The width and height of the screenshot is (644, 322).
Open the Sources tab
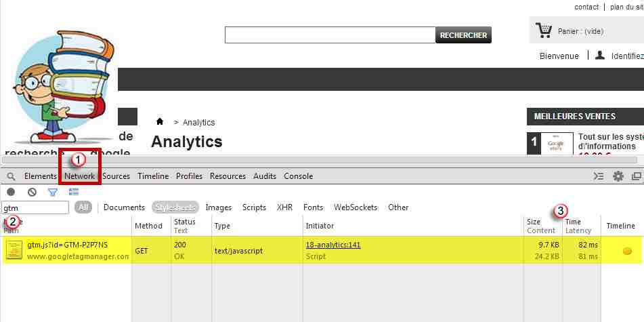click(116, 176)
